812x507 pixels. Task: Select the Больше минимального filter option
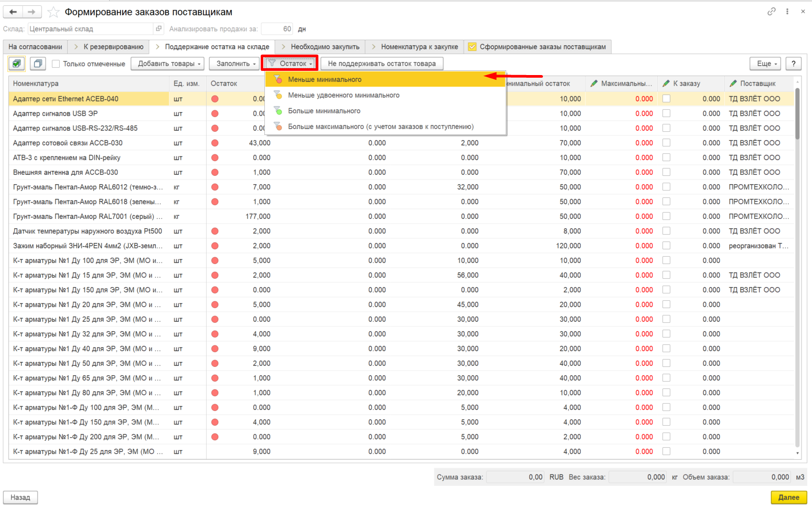tap(386, 111)
